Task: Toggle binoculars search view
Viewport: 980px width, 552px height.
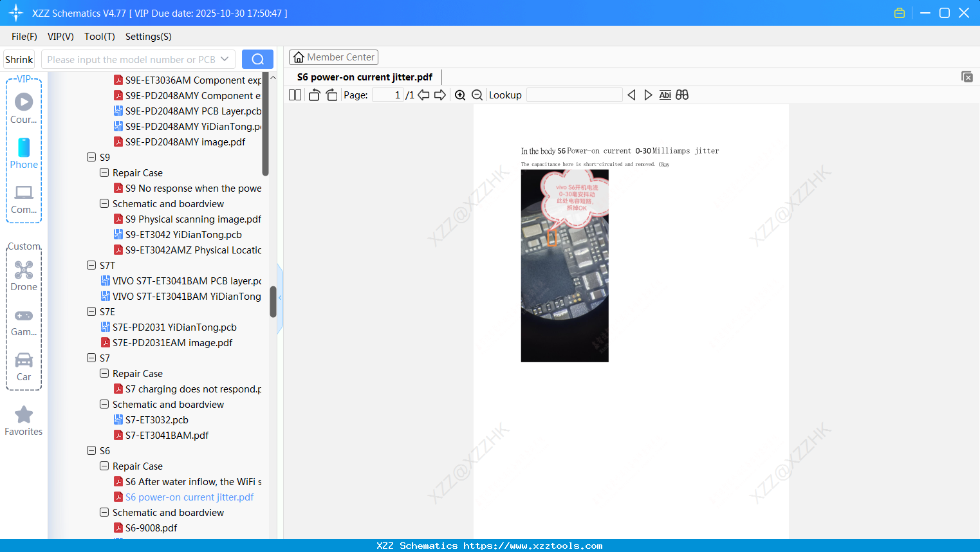Action: pos(681,95)
